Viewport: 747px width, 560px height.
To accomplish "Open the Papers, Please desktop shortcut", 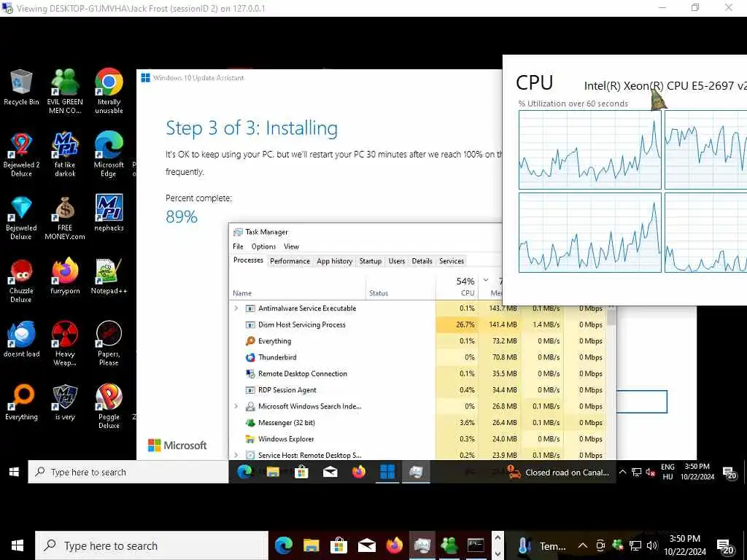I will click(109, 343).
